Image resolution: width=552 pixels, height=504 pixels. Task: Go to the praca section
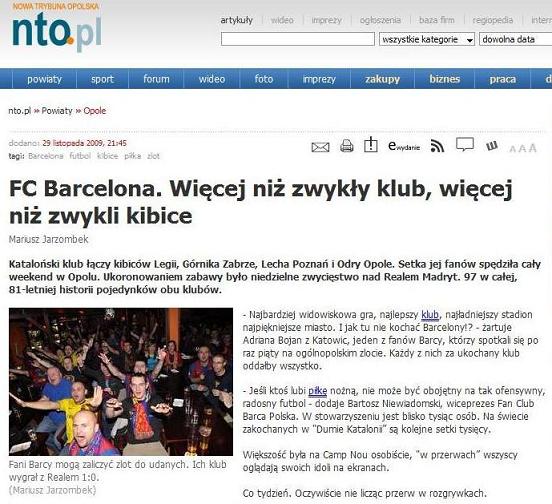point(502,79)
